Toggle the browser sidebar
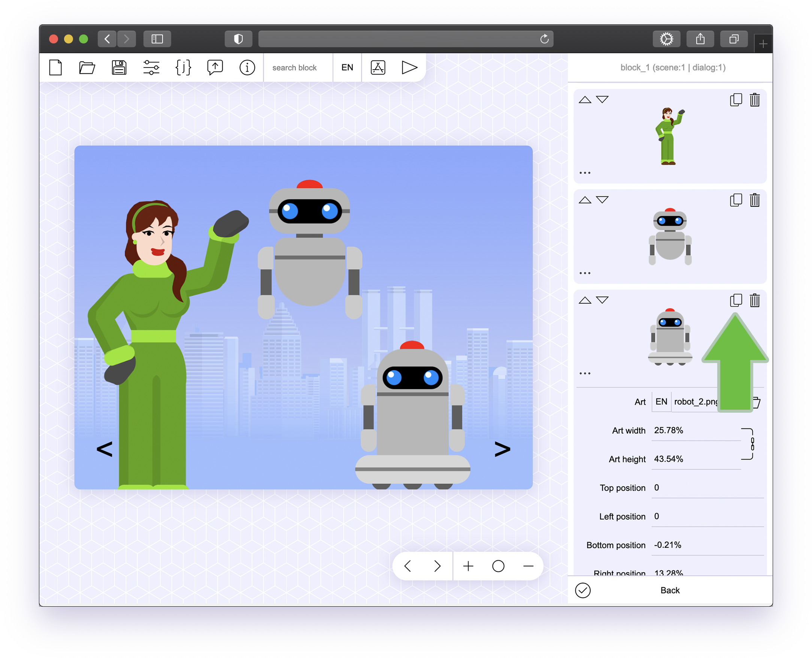The width and height of the screenshot is (812, 658). point(157,39)
